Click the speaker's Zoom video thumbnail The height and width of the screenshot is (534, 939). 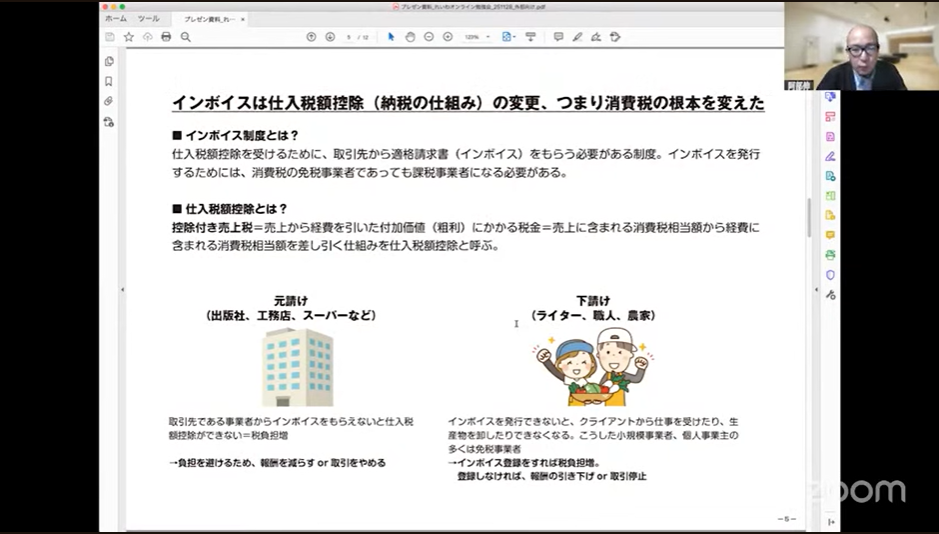pyautogui.click(x=861, y=46)
